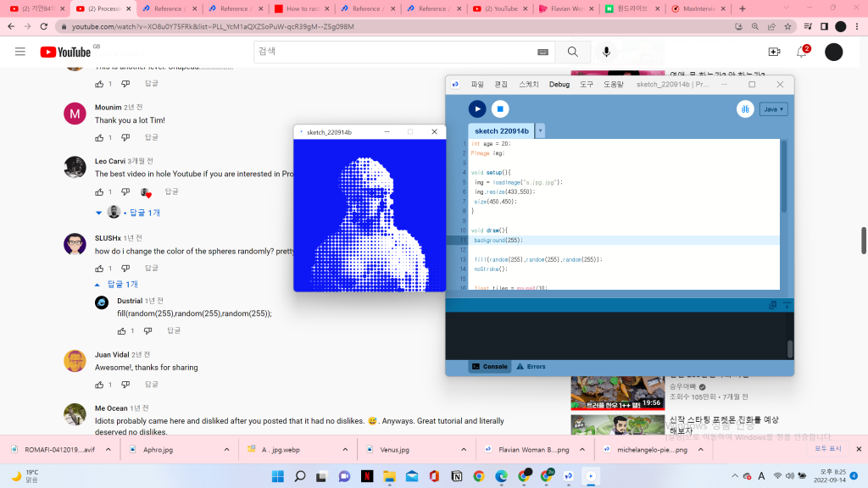
Task: Click the copy console icon above console
Action: tap(773, 305)
